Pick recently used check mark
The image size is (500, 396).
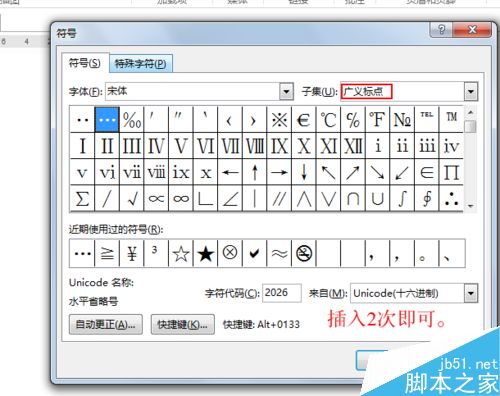click(x=255, y=253)
